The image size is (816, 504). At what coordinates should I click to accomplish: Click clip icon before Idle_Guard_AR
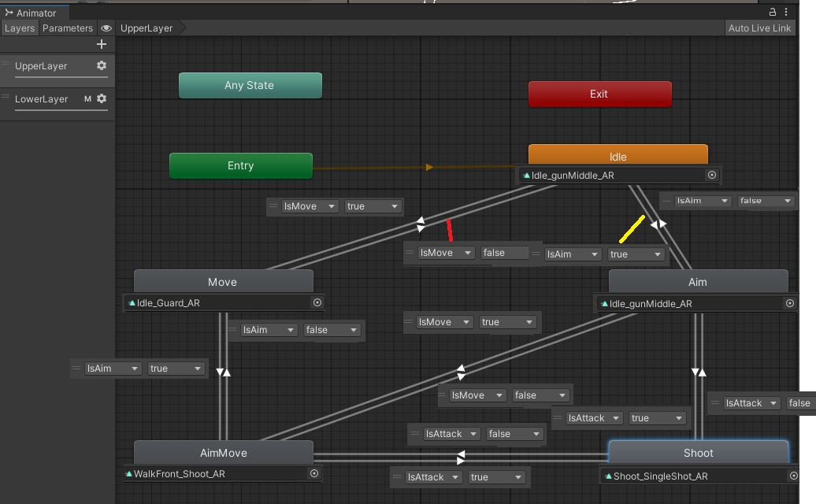click(132, 302)
